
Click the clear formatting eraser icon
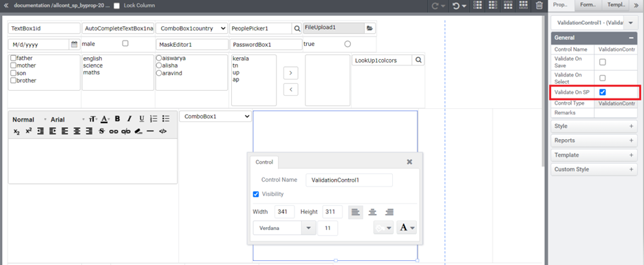(138, 131)
